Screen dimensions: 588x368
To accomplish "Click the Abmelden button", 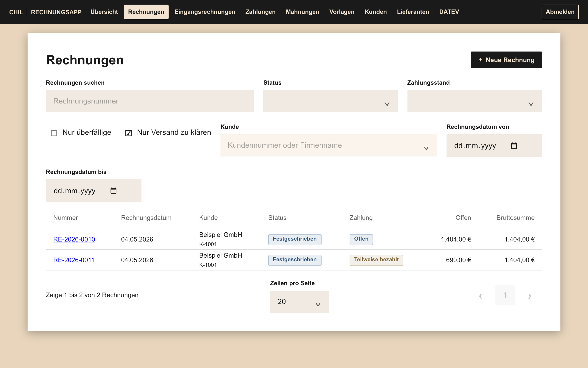I will (x=560, y=12).
